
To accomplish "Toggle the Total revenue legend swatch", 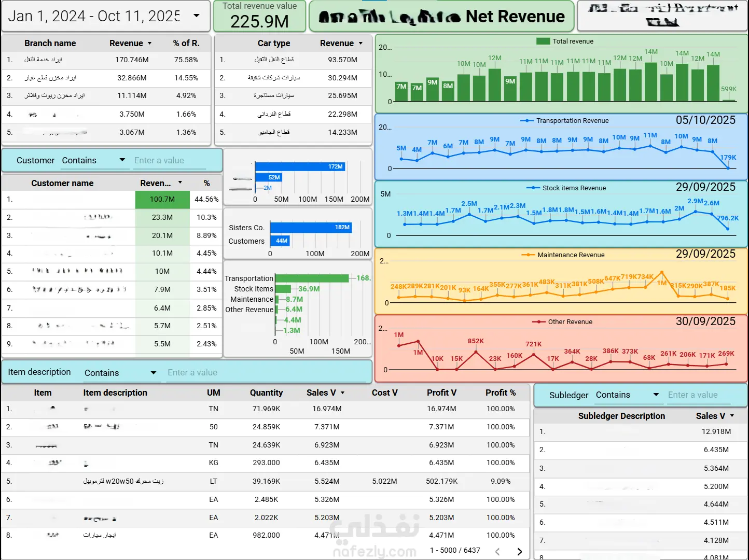I will point(543,41).
